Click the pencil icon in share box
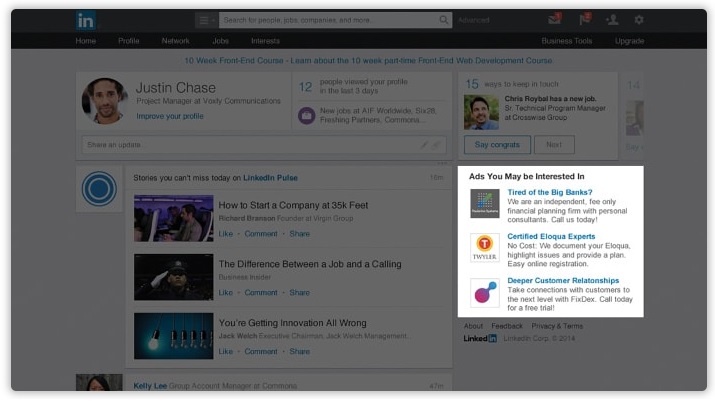The height and width of the screenshot is (405, 715). (x=424, y=145)
